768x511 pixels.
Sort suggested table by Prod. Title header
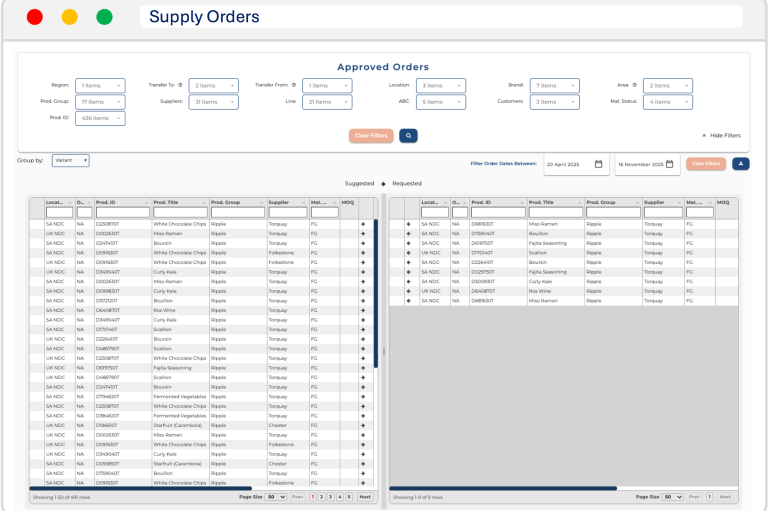click(179, 202)
